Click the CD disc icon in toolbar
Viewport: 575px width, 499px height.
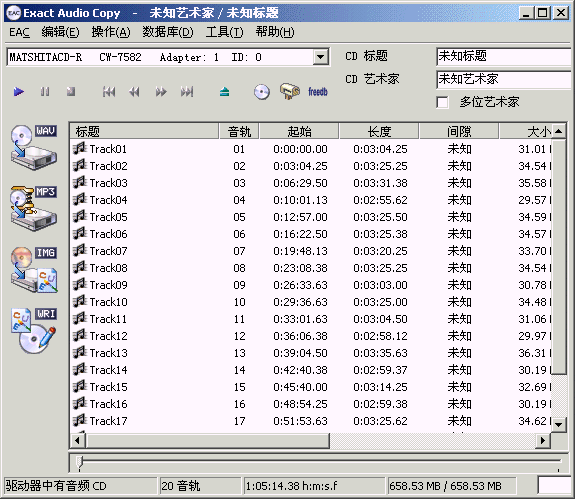(261, 92)
